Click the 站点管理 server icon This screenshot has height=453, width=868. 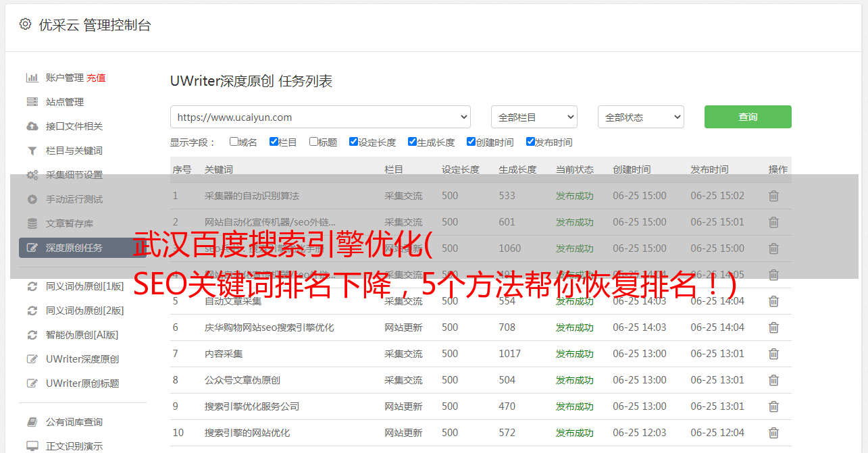pyautogui.click(x=32, y=102)
